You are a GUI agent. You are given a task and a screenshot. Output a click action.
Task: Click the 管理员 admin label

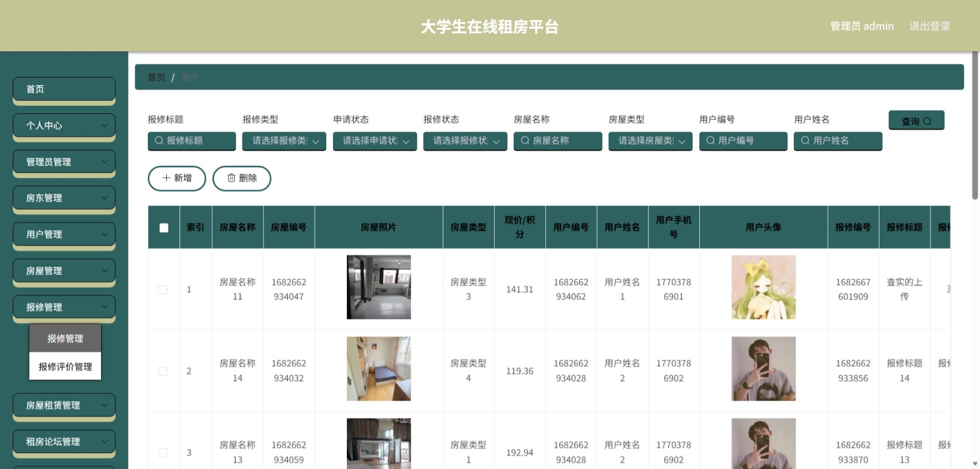862,26
